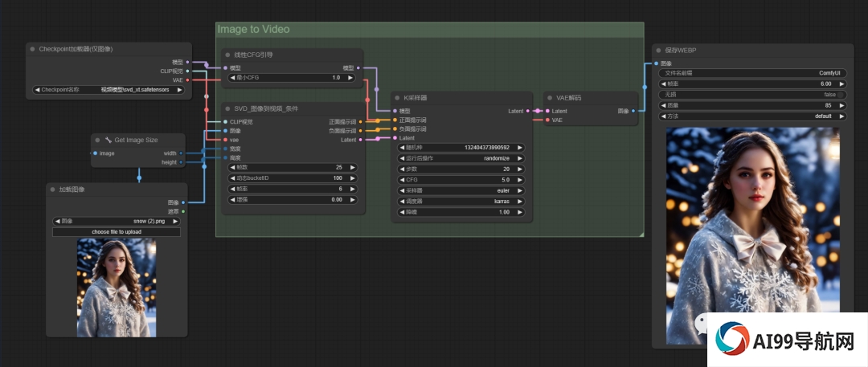Collapse the 线性CFG引导 node via its dot
This screenshot has height=367, width=868.
click(227, 55)
